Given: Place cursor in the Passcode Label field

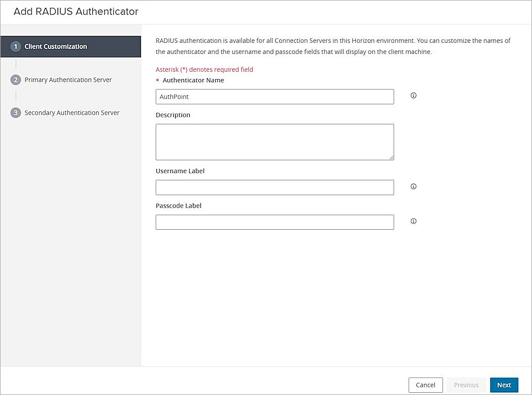Looking at the screenshot, I should [275, 221].
